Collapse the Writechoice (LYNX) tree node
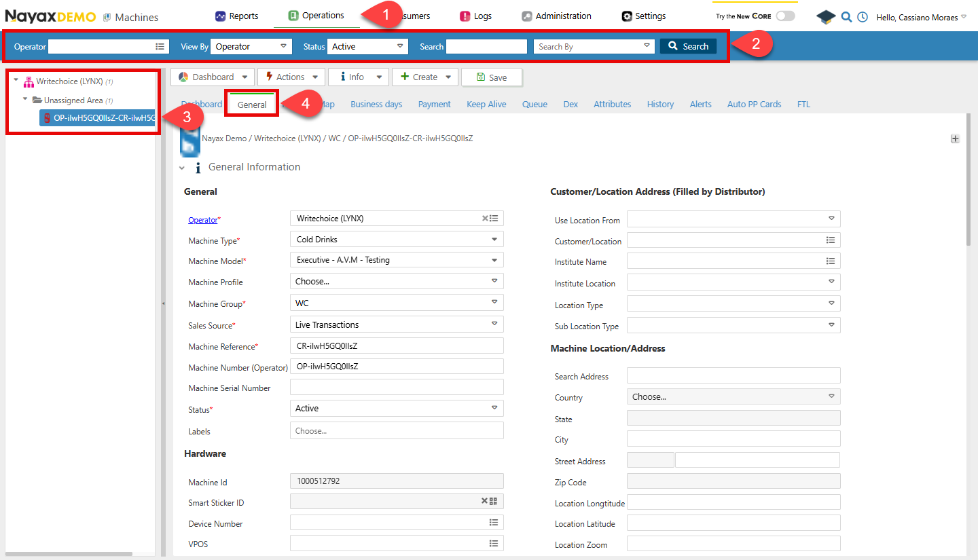Viewport: 978px width, 560px height. click(x=16, y=80)
